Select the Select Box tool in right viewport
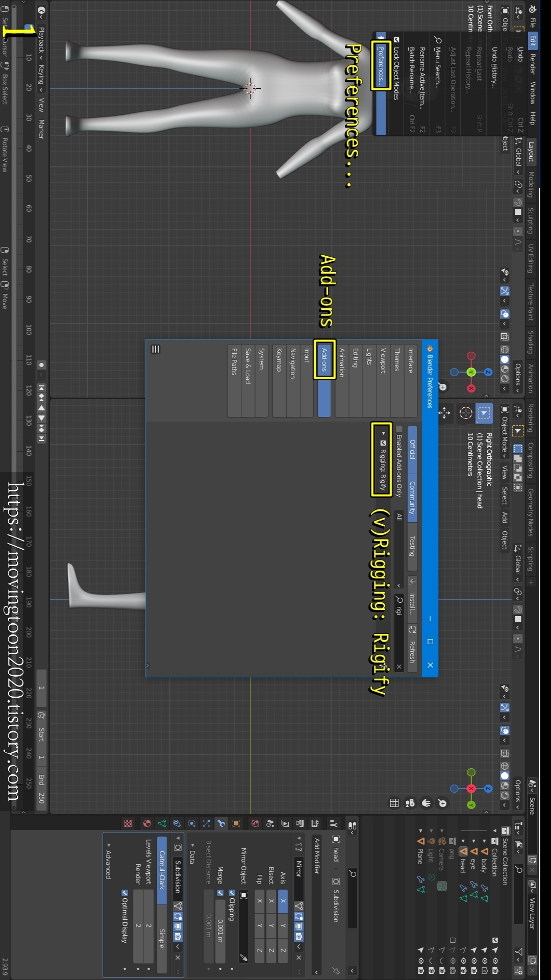The height and width of the screenshot is (980, 551). [x=484, y=412]
